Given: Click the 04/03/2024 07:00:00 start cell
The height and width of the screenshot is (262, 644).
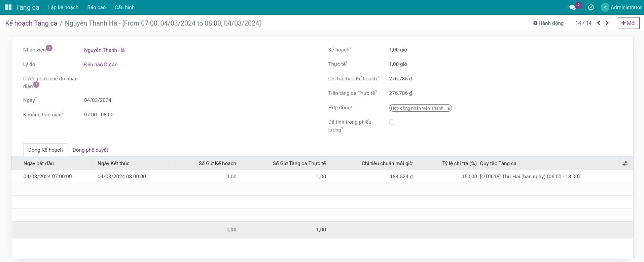Looking at the screenshot, I should tap(54, 177).
